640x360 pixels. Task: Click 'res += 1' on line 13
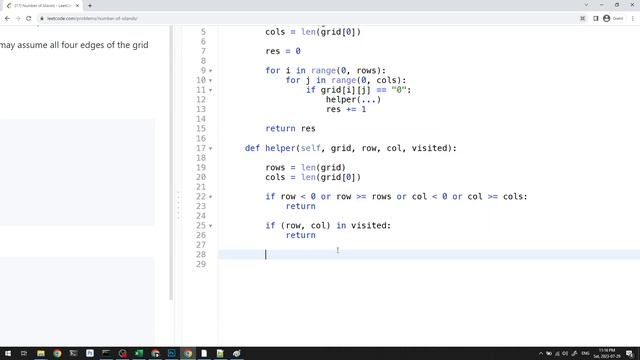346,109
